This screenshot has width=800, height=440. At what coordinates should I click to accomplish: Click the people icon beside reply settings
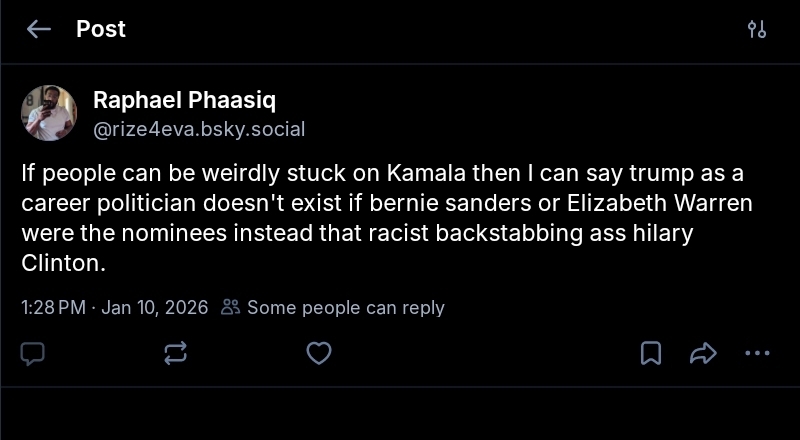click(231, 307)
